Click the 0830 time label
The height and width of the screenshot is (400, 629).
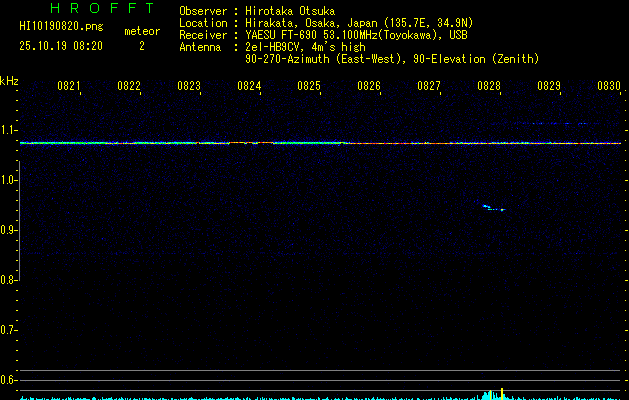pos(609,87)
